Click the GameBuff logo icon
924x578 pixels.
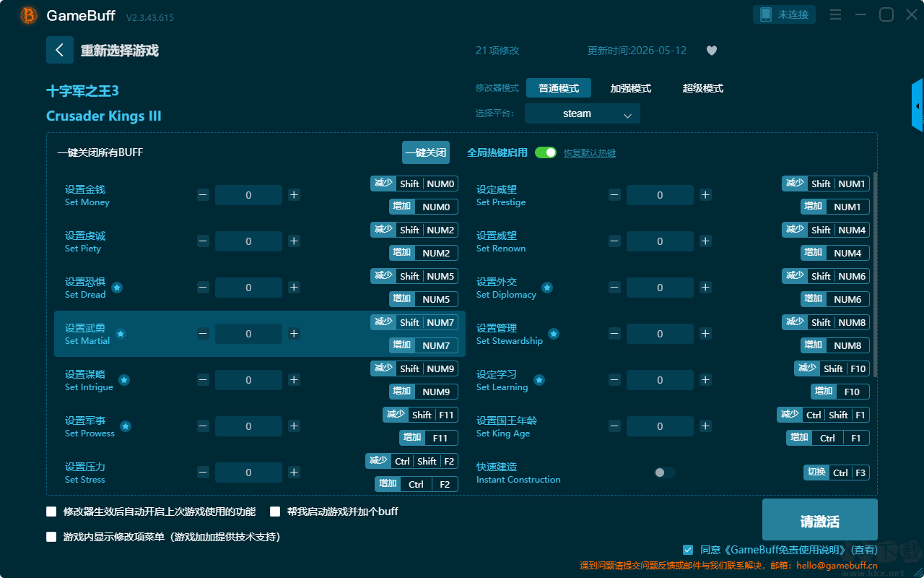pos(29,15)
